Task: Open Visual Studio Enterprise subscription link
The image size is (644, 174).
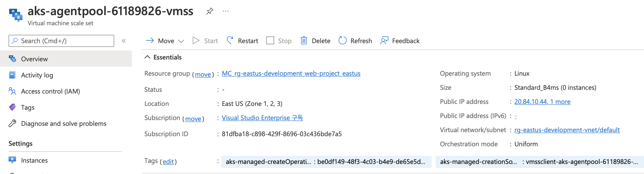Action: coord(262,118)
